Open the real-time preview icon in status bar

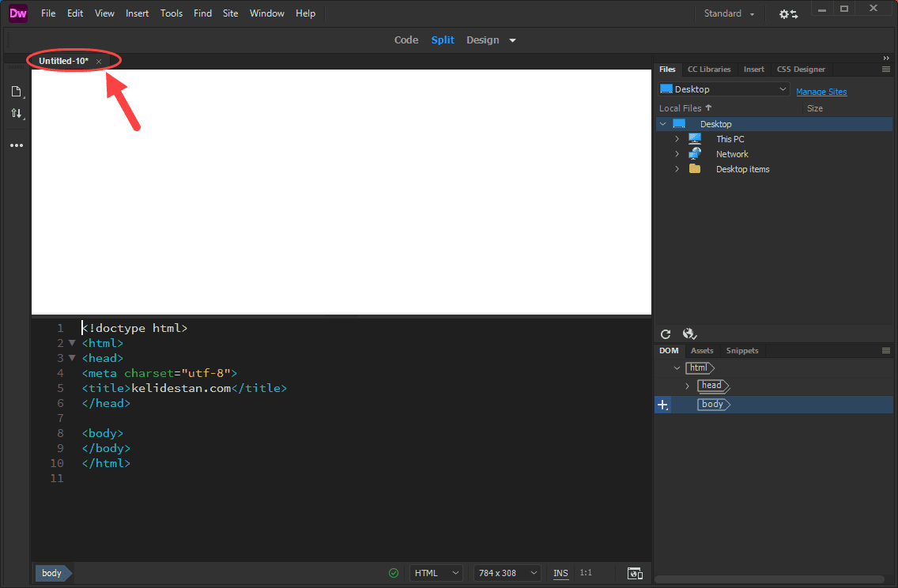pyautogui.click(x=635, y=573)
